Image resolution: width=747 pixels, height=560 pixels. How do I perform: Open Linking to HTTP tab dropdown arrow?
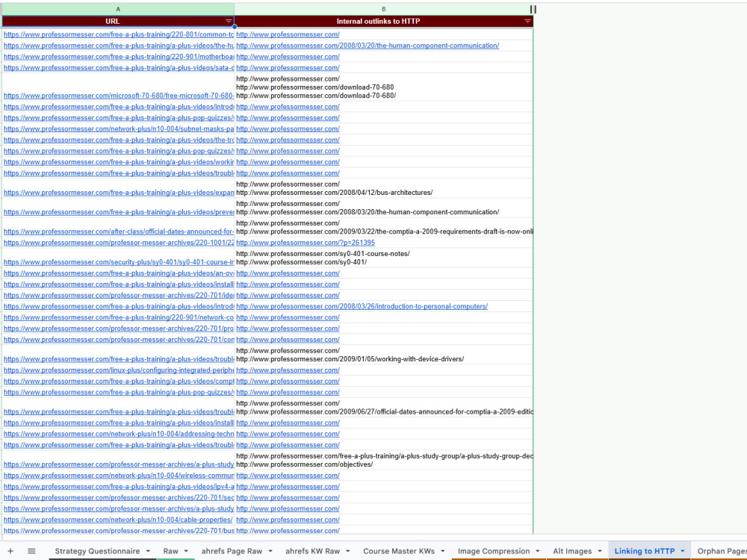pos(683,551)
